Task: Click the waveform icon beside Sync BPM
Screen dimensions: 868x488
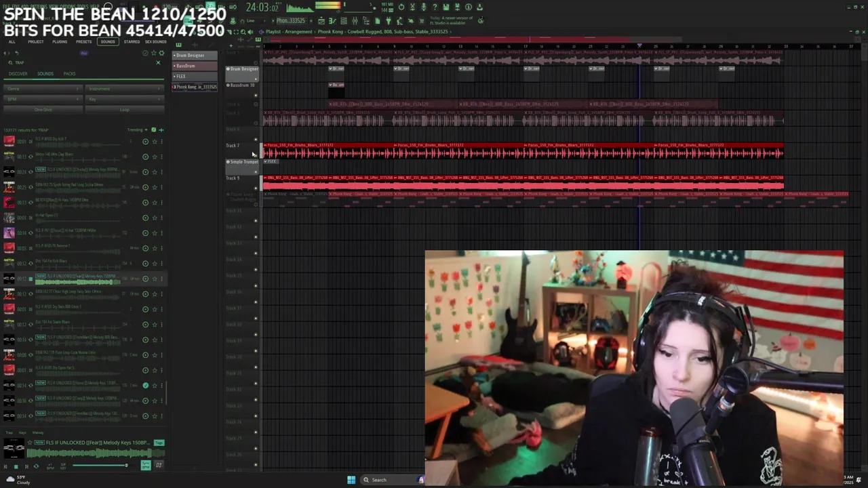Action: click(159, 466)
